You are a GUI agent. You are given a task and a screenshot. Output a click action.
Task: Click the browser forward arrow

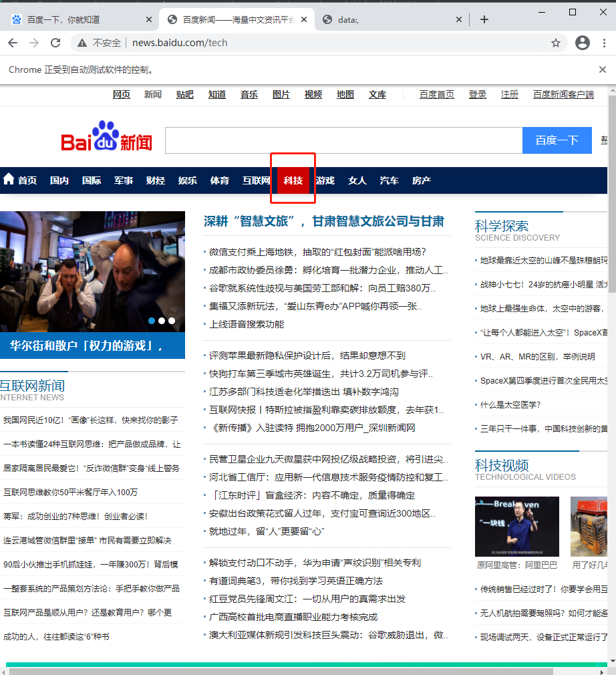tap(34, 43)
